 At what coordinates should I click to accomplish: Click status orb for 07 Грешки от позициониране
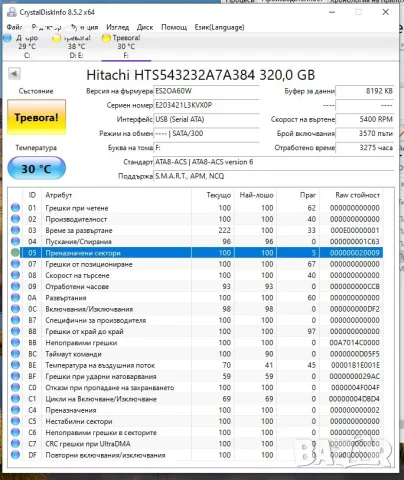pyautogui.click(x=15, y=264)
